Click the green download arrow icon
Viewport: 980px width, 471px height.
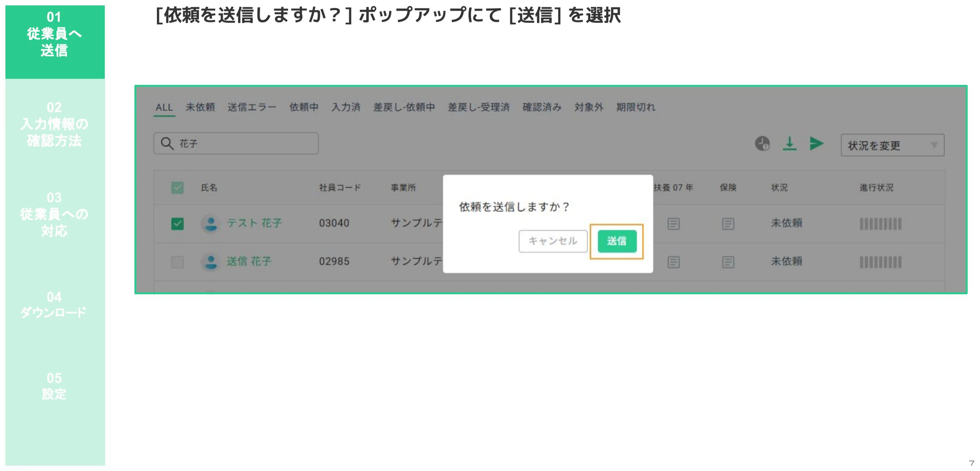click(x=789, y=144)
